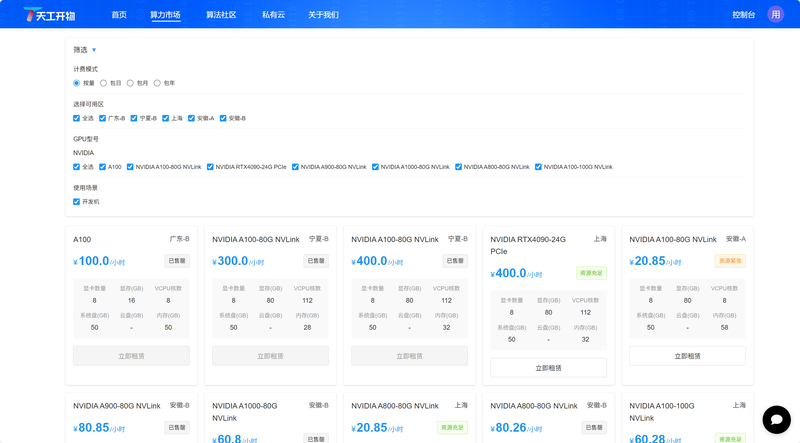The height and width of the screenshot is (443, 800).
Task: Click 已售罄 badge on the A900-80G card
Action: click(177, 427)
